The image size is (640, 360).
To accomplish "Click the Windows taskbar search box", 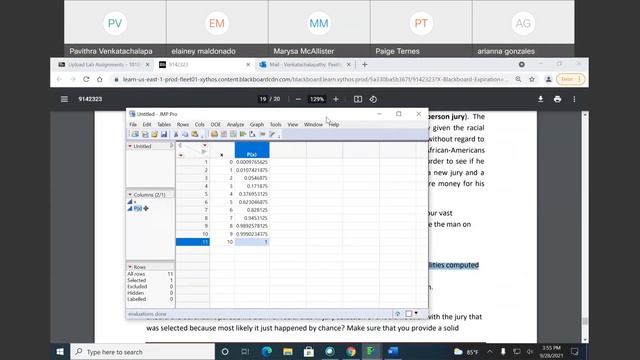I will point(143,352).
